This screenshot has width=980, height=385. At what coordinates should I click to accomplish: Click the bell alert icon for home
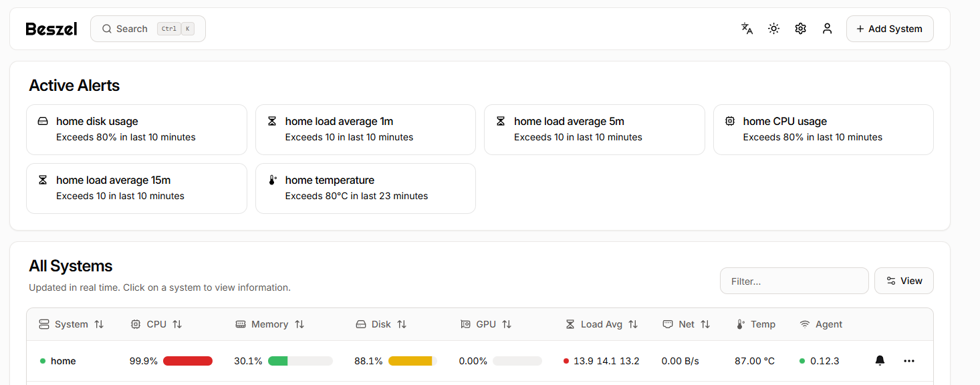pos(880,361)
